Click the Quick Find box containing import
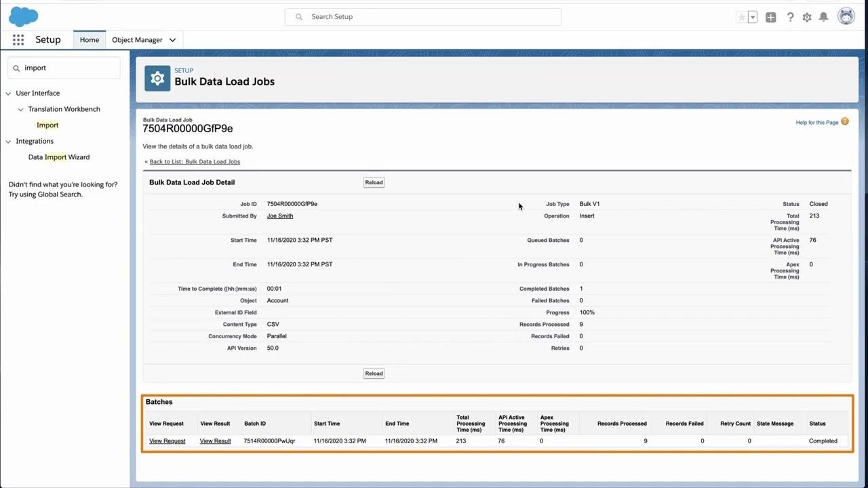Image resolution: width=868 pixels, height=488 pixels. (64, 68)
